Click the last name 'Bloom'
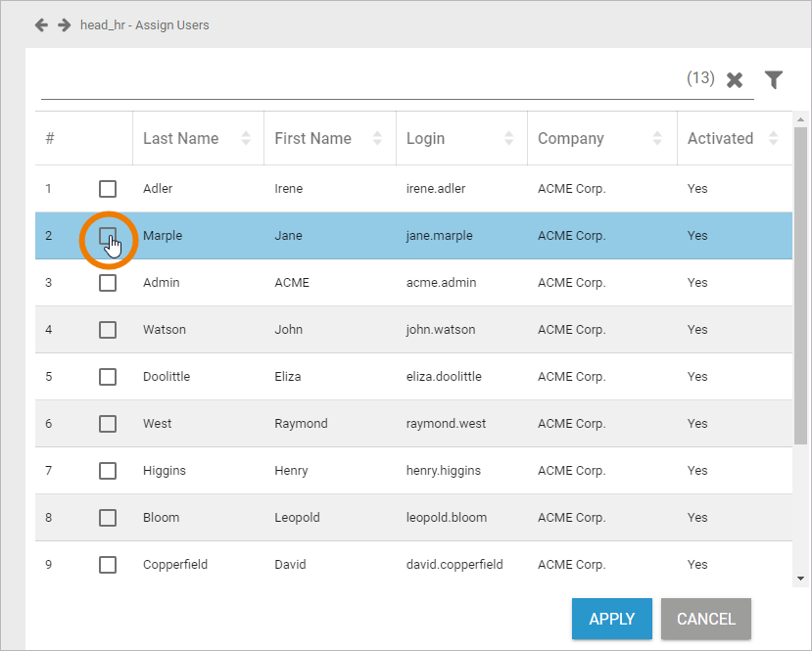Viewport: 812px width, 651px height. pyautogui.click(x=161, y=517)
